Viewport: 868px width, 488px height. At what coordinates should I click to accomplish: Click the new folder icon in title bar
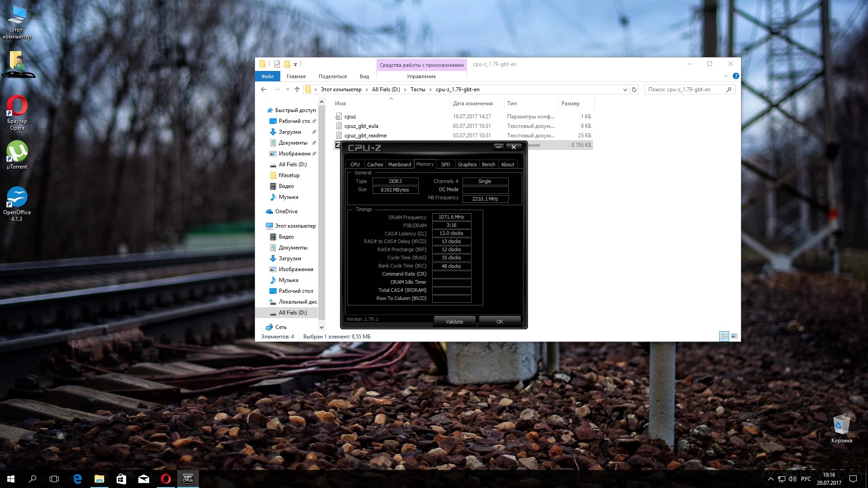pyautogui.click(x=287, y=64)
